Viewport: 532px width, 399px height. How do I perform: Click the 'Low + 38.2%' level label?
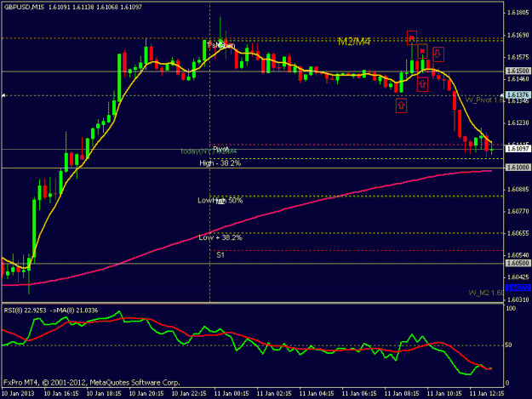coord(220,237)
